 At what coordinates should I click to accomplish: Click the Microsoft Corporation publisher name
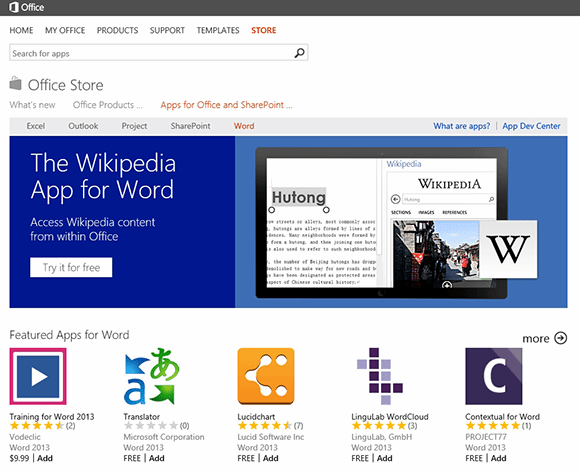click(x=164, y=437)
